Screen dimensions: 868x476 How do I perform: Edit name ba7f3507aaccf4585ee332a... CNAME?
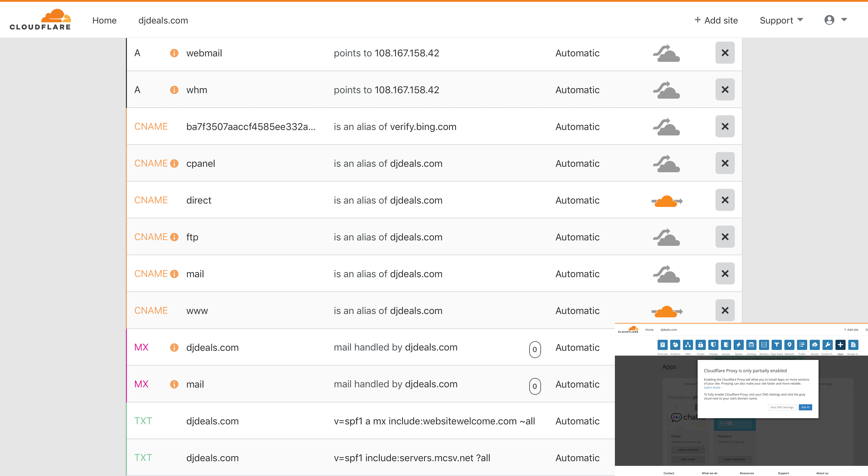tap(251, 126)
